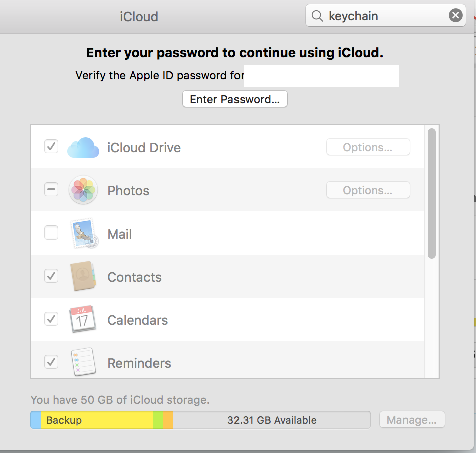Enable the Mail checkbox
This screenshot has height=453, width=476.
[51, 233]
